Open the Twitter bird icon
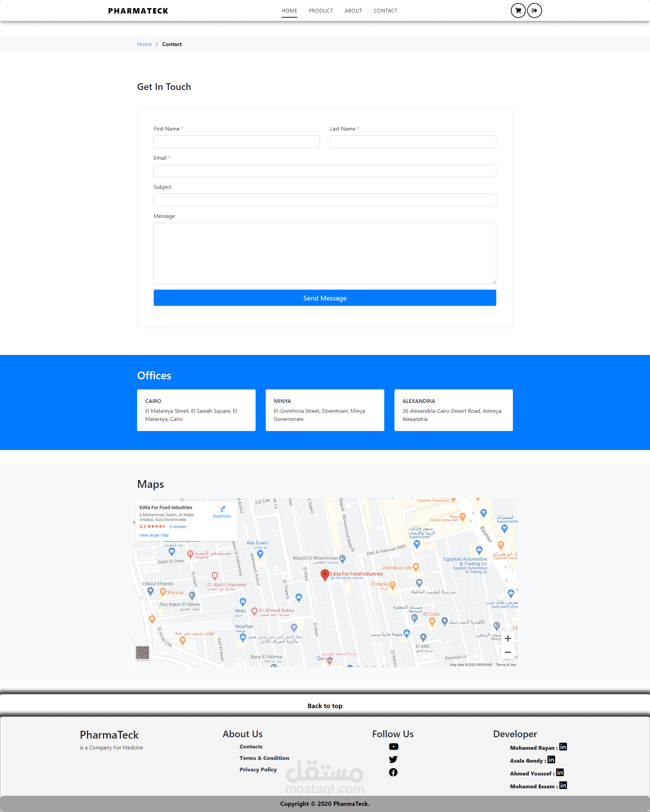The image size is (650, 812). (393, 759)
